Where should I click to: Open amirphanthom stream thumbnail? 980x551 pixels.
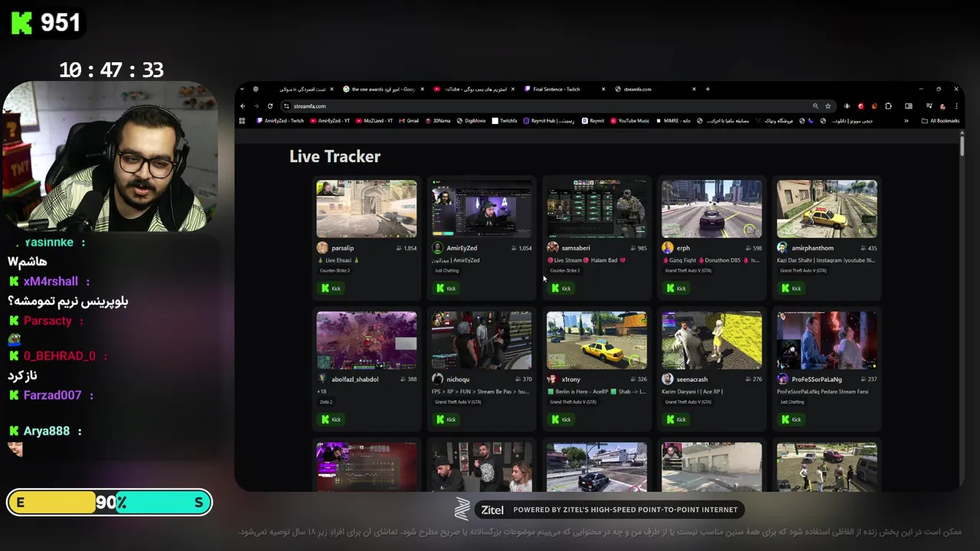coord(827,209)
